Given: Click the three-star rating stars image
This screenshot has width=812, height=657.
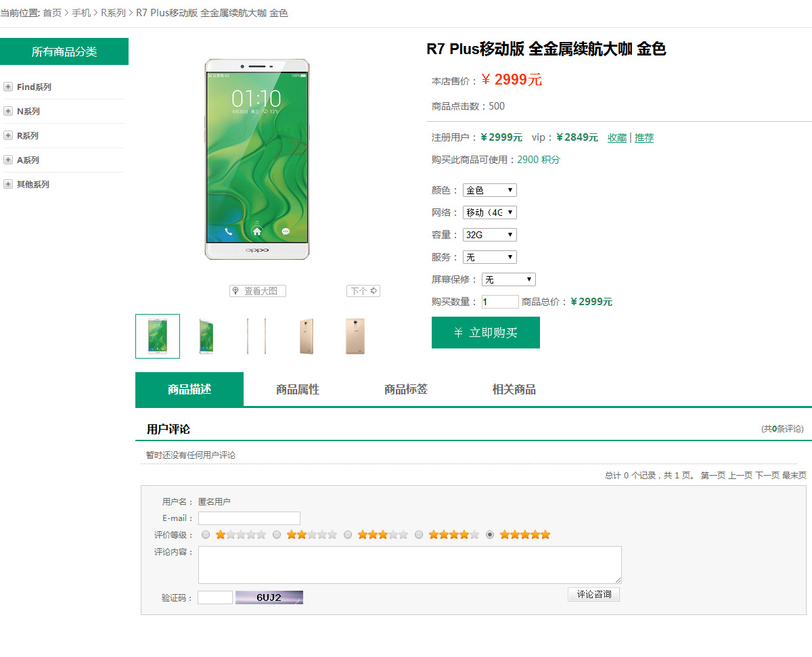Looking at the screenshot, I should click(x=383, y=535).
